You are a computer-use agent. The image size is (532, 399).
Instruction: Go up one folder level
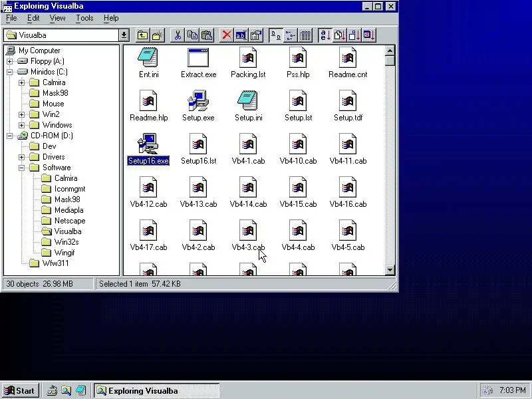coord(143,35)
